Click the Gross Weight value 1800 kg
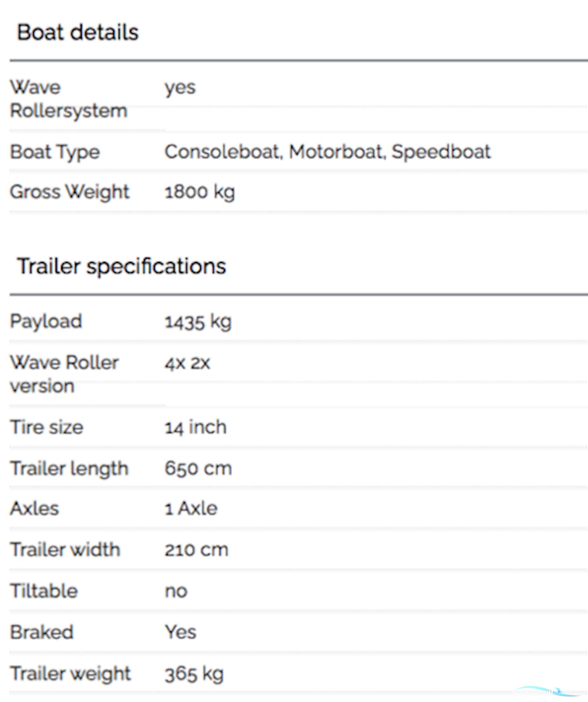588x702 pixels. coord(199,192)
